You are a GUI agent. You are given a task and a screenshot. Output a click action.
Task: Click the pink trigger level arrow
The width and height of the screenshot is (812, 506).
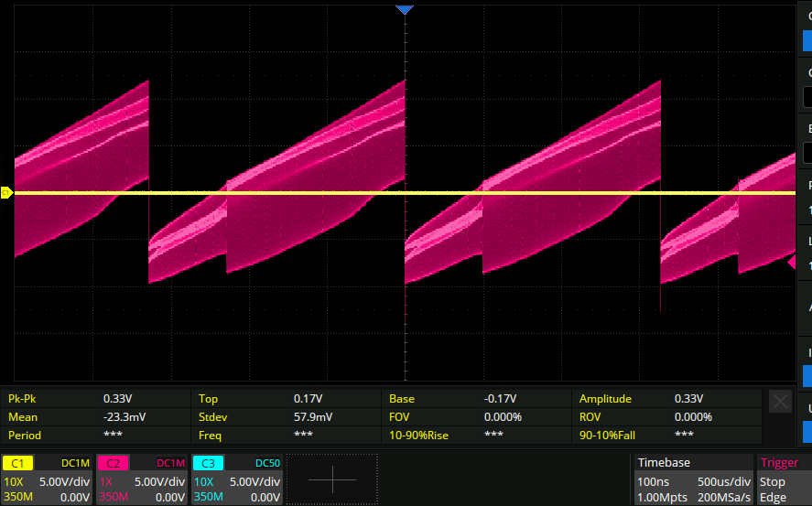click(791, 263)
